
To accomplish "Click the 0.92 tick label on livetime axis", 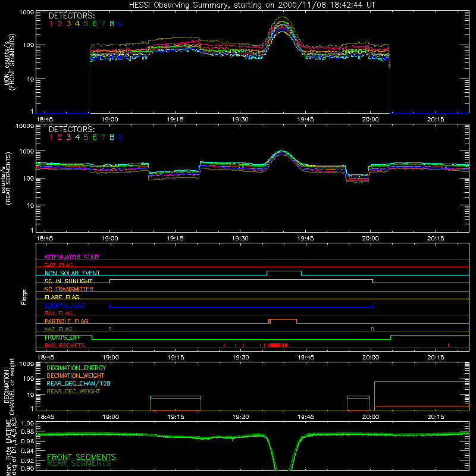I will pyautogui.click(x=27, y=460).
